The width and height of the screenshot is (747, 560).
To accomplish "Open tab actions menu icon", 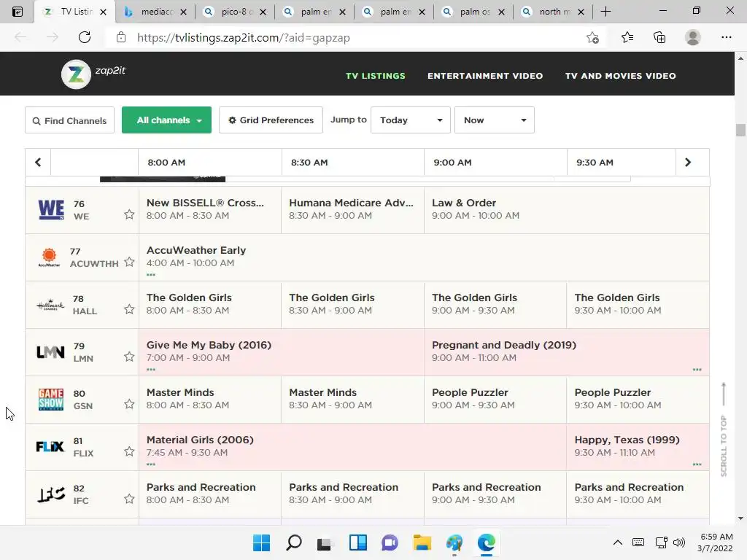I will pos(18,12).
